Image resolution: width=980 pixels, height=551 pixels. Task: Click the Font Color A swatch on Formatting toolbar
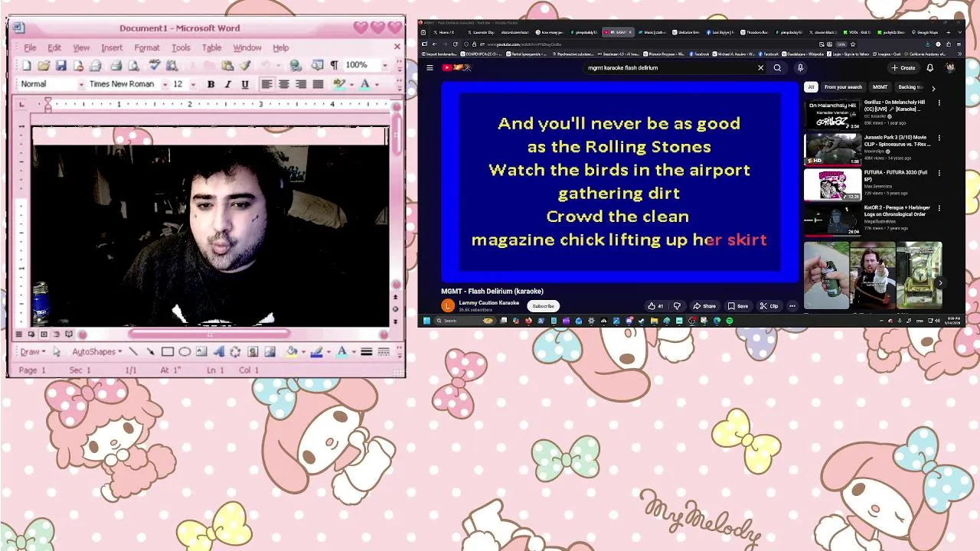coord(365,84)
